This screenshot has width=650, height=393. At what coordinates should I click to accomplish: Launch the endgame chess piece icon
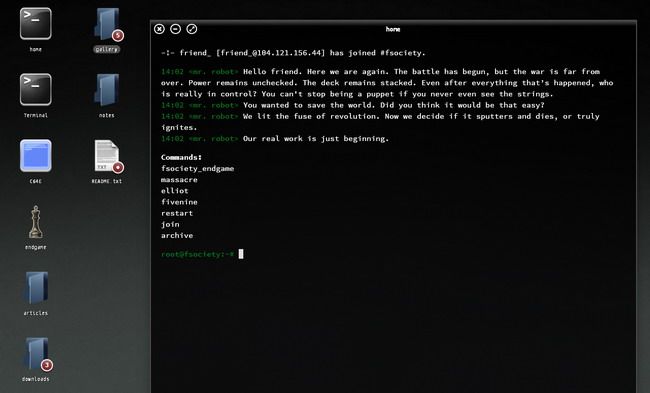click(x=36, y=222)
